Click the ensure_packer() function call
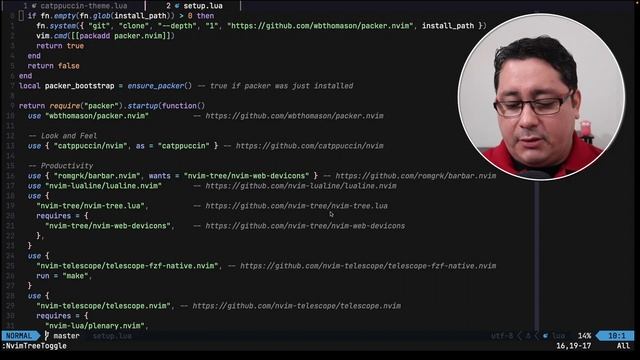The image size is (640, 360). point(160,86)
